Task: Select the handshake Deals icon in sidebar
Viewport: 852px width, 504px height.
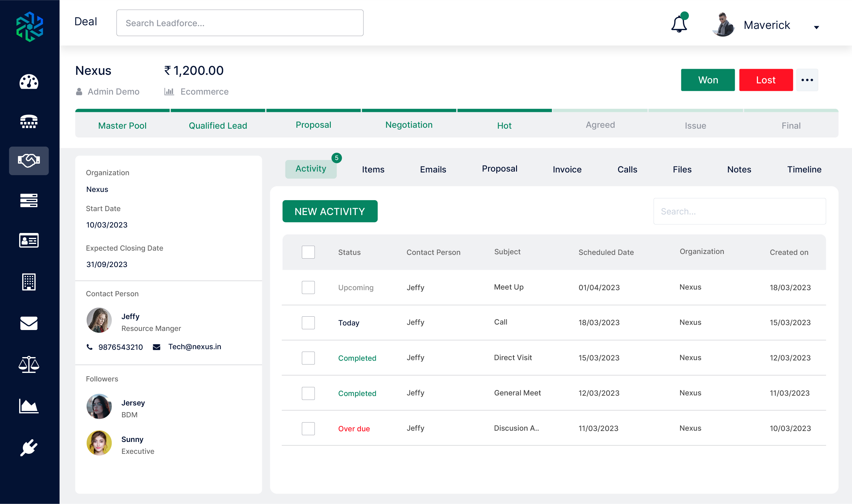Action: [29, 161]
